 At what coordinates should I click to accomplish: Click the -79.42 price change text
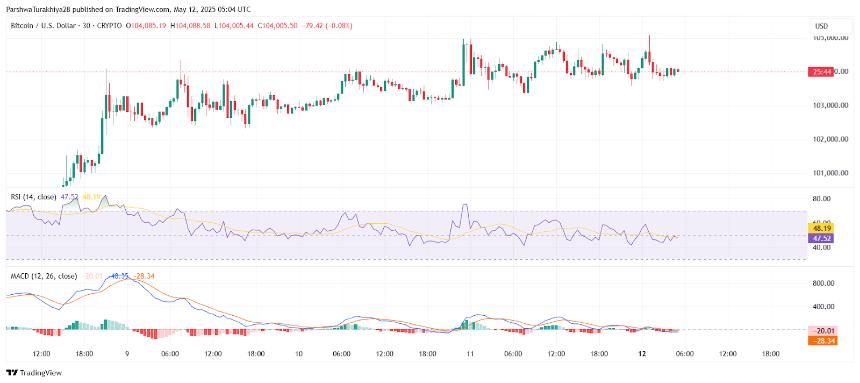point(312,26)
